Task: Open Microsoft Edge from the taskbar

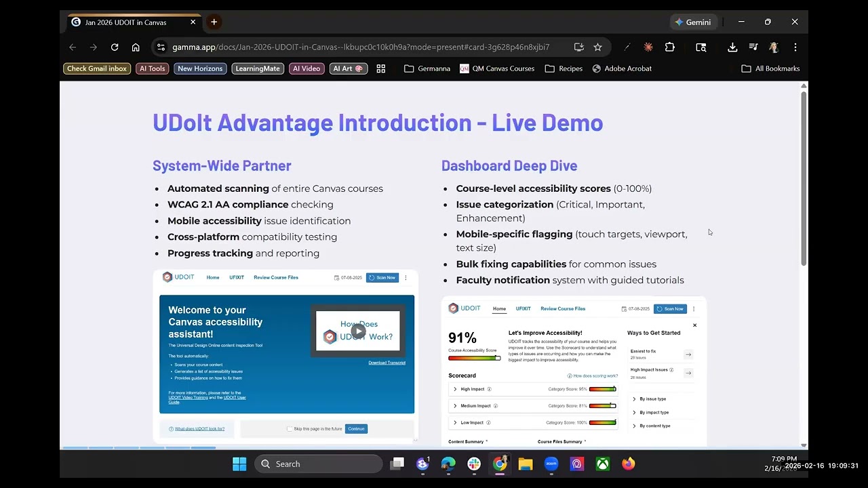Action: pos(448,464)
